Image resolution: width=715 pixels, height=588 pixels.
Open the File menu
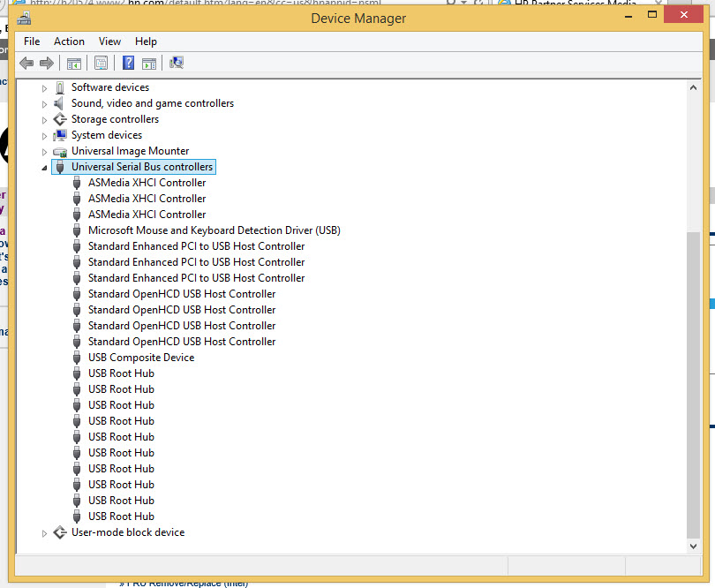[x=32, y=41]
